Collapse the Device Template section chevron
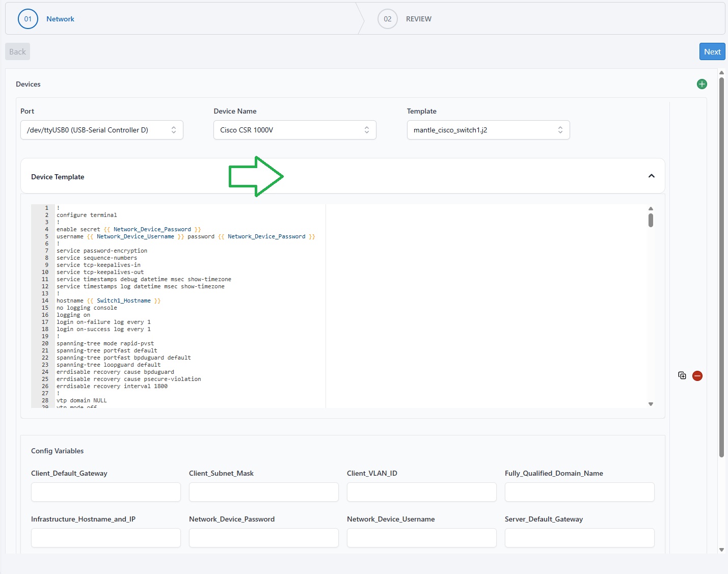Image resolution: width=728 pixels, height=574 pixels. click(x=651, y=176)
